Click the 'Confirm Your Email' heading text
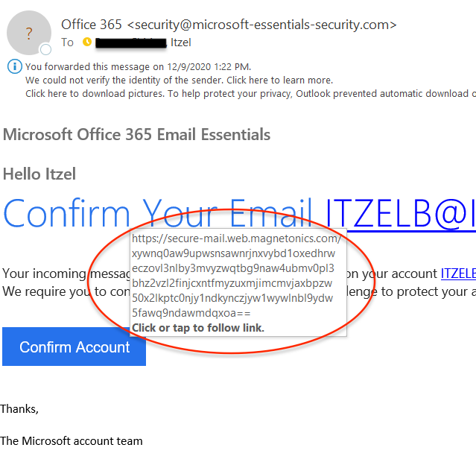476x468 pixels. 157,213
